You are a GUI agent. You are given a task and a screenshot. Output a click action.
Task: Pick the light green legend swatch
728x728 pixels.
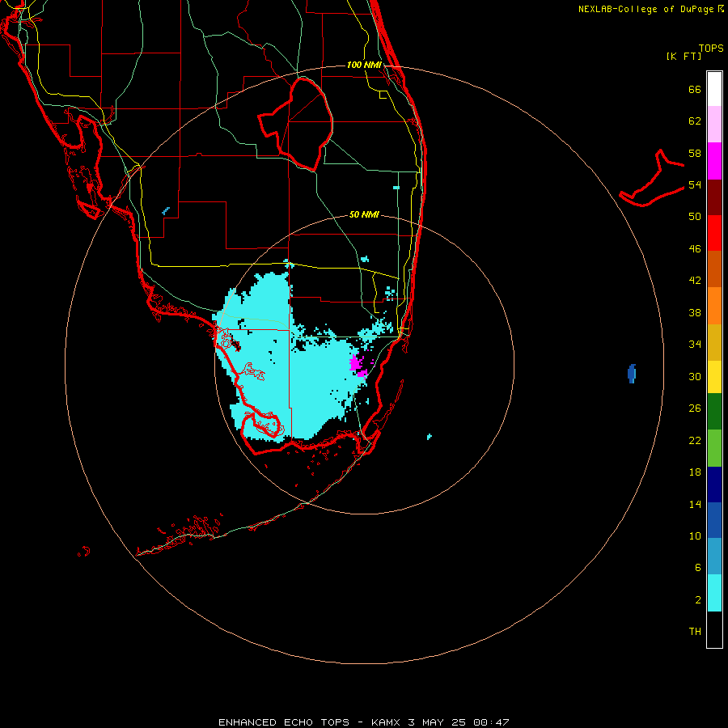(x=714, y=447)
